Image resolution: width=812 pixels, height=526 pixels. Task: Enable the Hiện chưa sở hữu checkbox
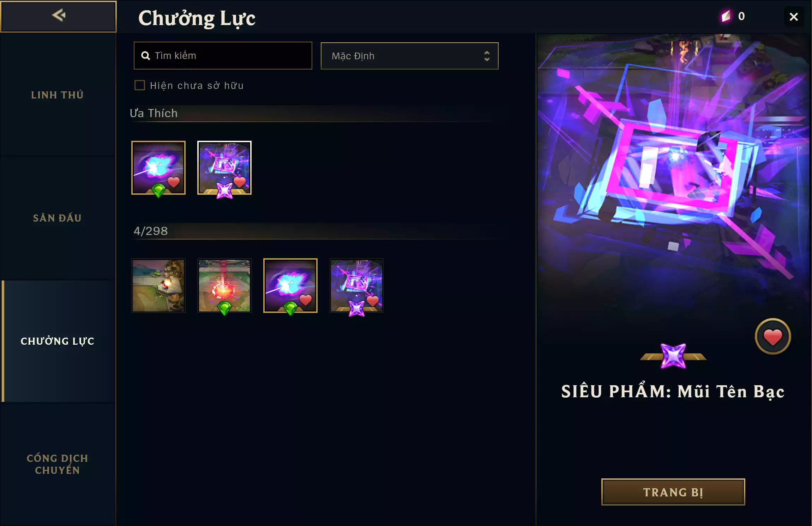coord(140,85)
